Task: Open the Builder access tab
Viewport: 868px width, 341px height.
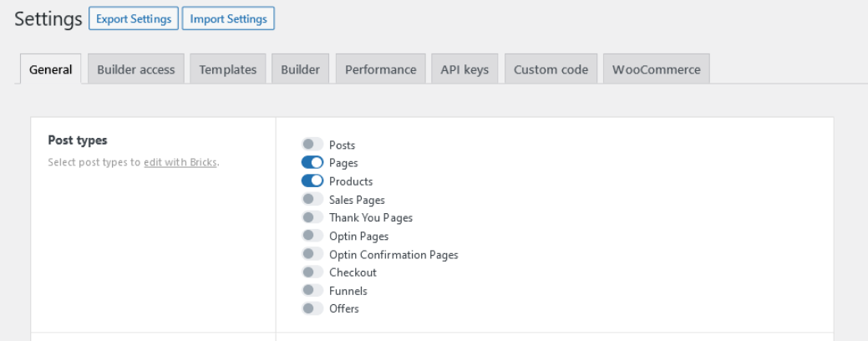Action: point(135,69)
